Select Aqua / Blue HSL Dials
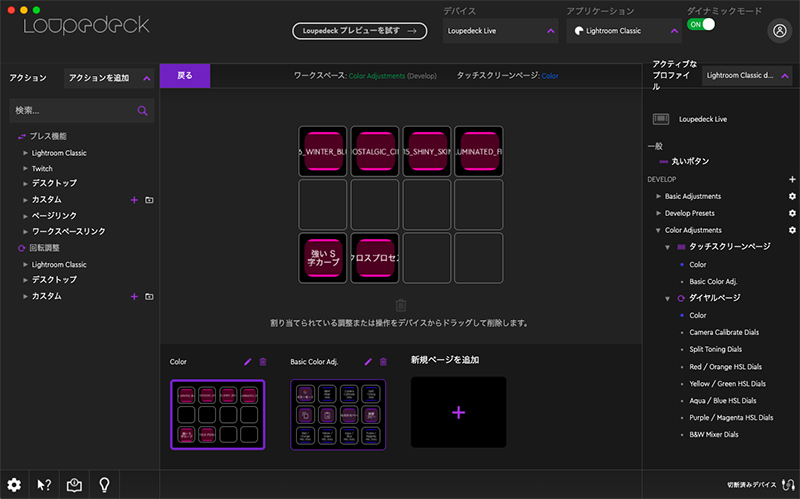 point(723,401)
